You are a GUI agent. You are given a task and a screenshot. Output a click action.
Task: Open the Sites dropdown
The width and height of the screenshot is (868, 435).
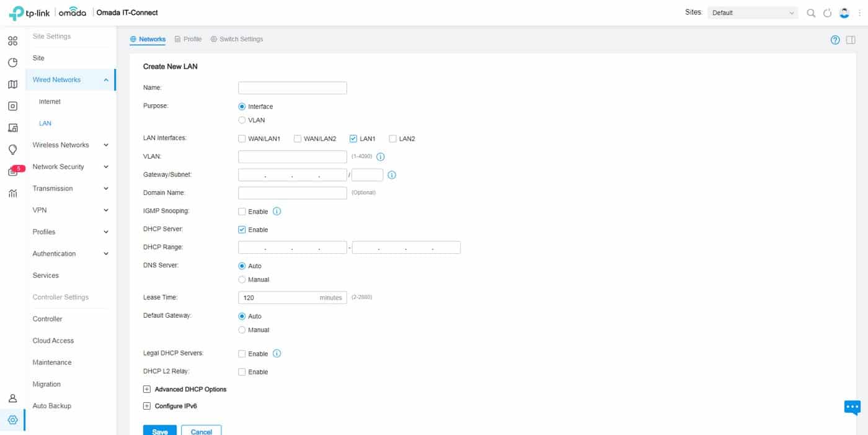[x=753, y=13]
